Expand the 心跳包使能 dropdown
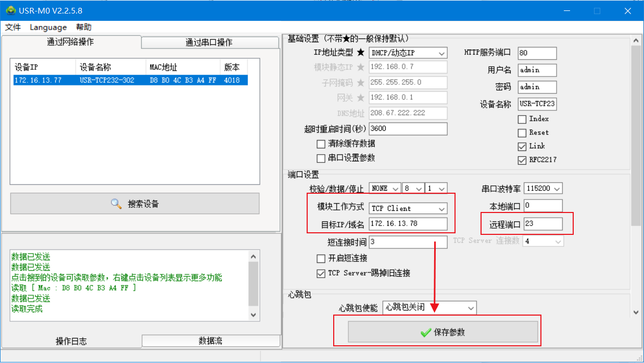This screenshot has height=363, width=644. (x=430, y=308)
